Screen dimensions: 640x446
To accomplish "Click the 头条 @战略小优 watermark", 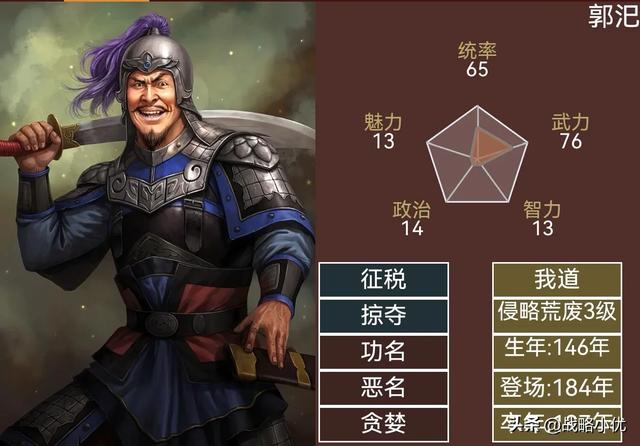I will coord(565,425).
